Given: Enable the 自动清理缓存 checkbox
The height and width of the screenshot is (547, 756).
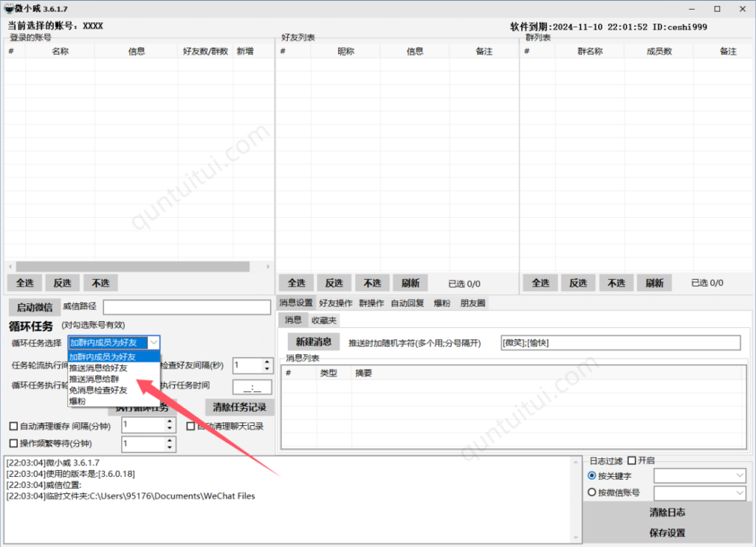Looking at the screenshot, I should click(13, 425).
